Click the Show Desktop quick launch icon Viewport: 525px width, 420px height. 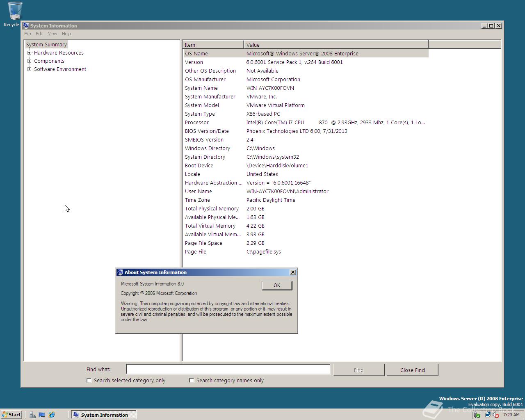[x=42, y=415]
